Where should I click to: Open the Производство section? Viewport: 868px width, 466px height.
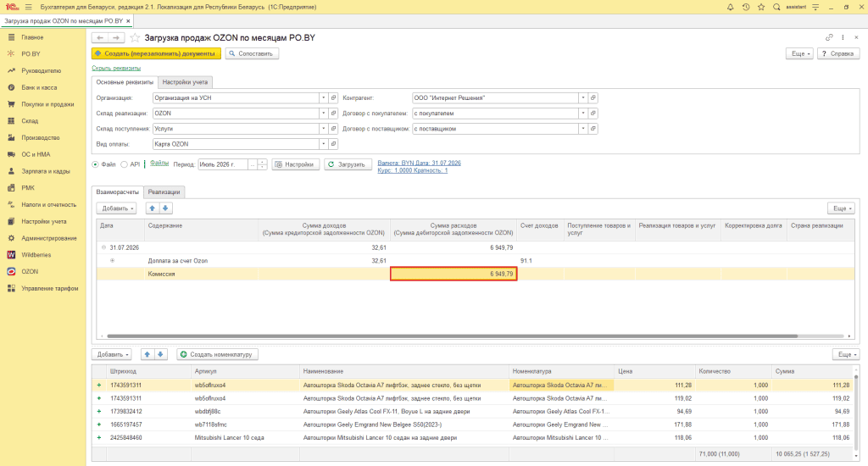(x=41, y=137)
